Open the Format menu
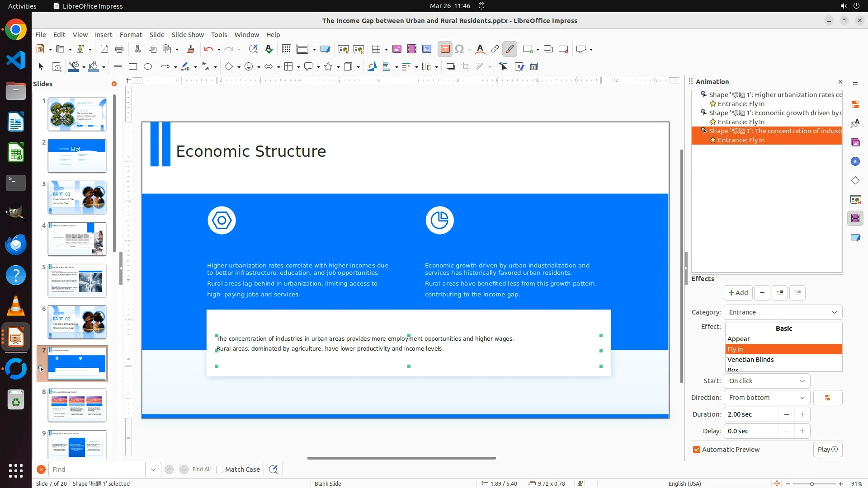 [131, 35]
